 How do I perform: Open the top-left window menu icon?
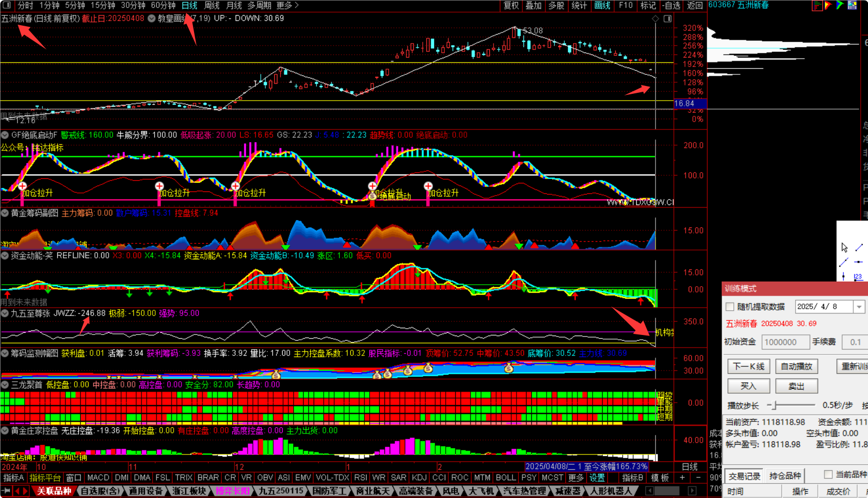6,5
